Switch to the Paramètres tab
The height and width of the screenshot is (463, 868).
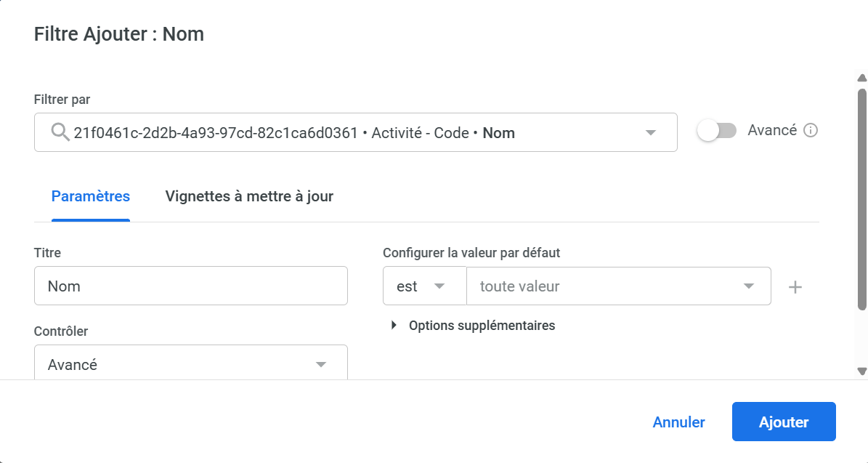pos(91,196)
